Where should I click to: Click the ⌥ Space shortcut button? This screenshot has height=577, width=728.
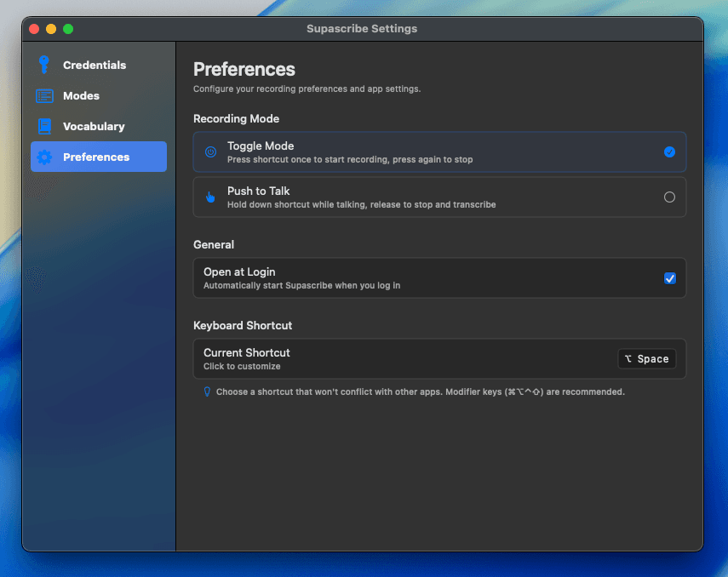[x=646, y=358]
